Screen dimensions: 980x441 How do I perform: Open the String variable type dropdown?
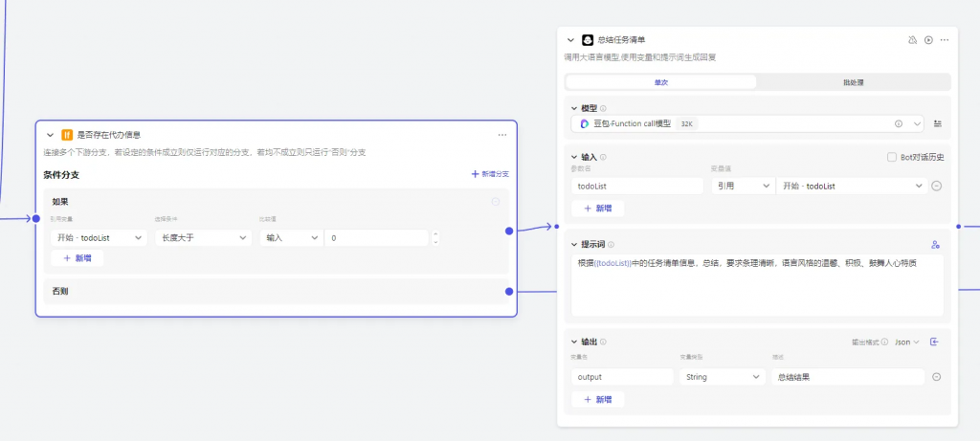[x=723, y=377]
